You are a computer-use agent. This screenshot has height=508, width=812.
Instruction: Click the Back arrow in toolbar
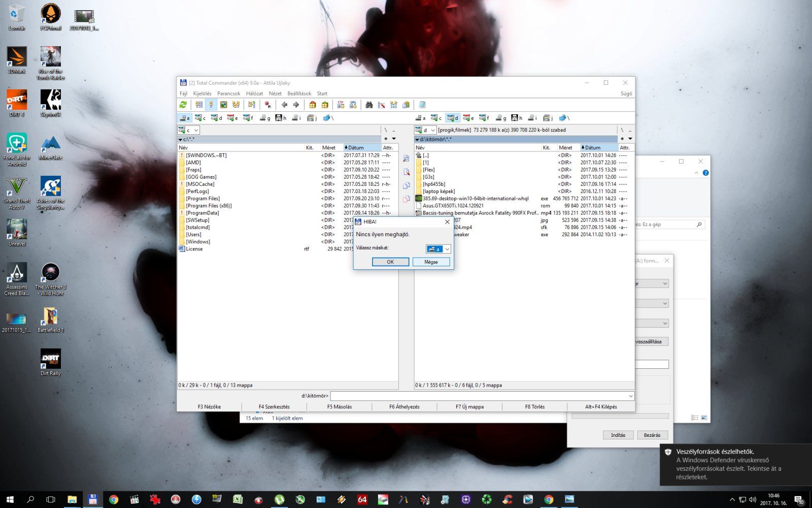(284, 105)
